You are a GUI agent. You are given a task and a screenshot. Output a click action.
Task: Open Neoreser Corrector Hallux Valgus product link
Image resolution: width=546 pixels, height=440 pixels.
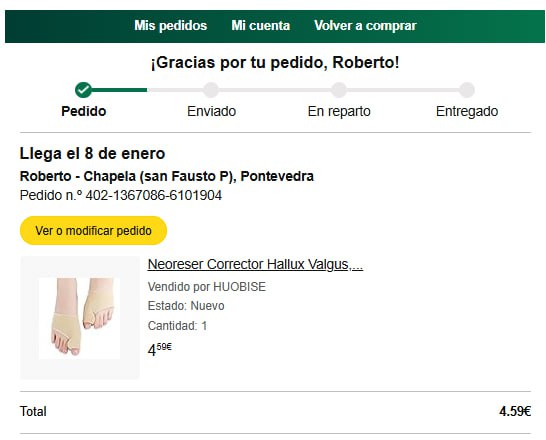[255, 265]
